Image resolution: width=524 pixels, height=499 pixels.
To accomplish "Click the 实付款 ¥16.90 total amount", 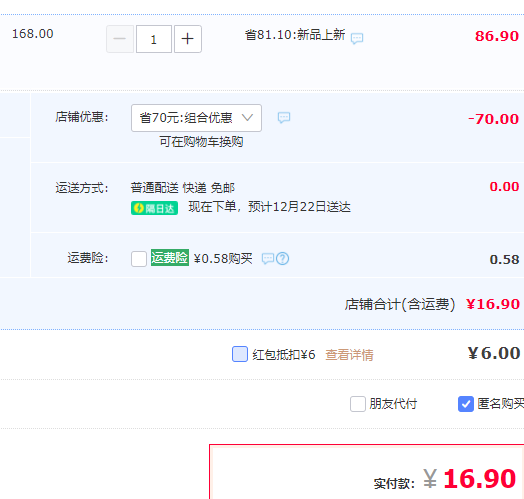I will click(x=445, y=479).
